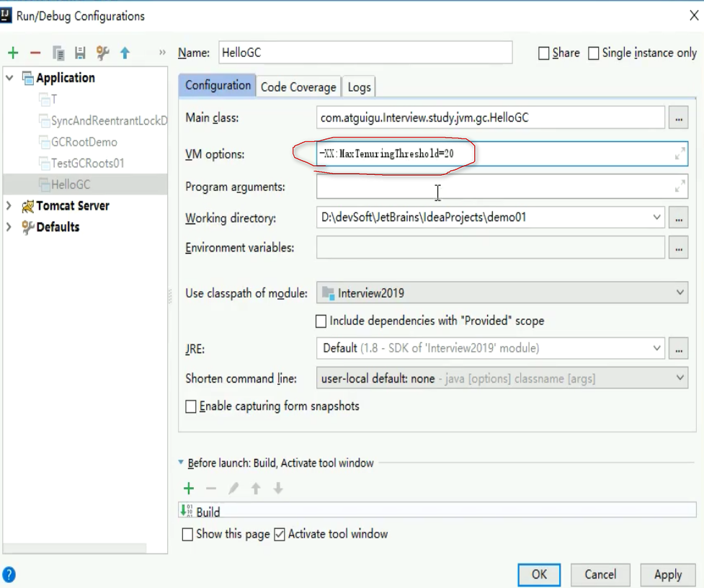Toggle Include dependencies with Provided scope
This screenshot has height=588, width=704.
pyautogui.click(x=321, y=321)
